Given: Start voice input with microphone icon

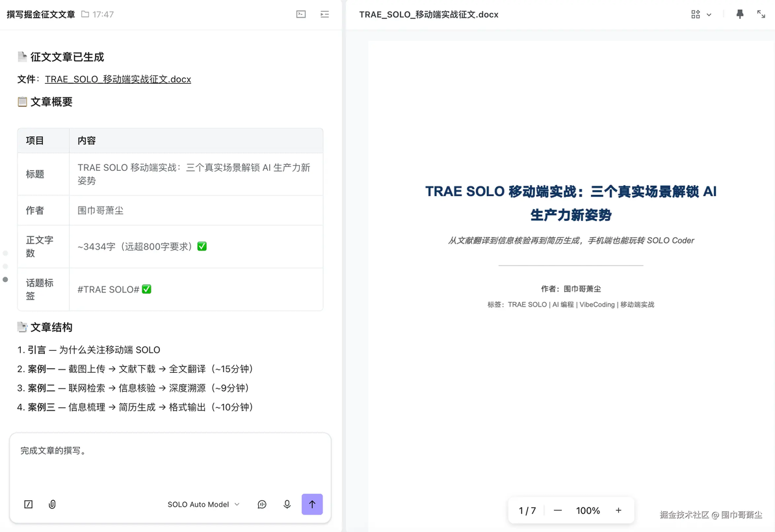Looking at the screenshot, I should [287, 504].
